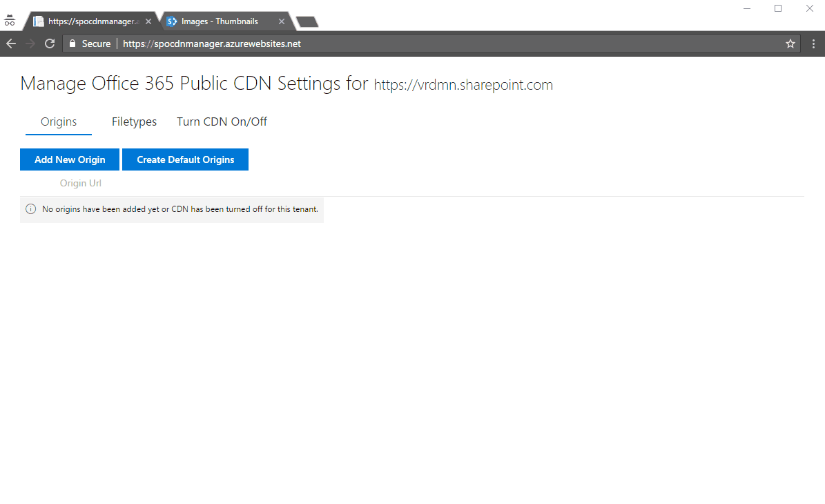The width and height of the screenshot is (825, 504).
Task: Close the Images - Thumbnails tab
Action: (x=282, y=21)
